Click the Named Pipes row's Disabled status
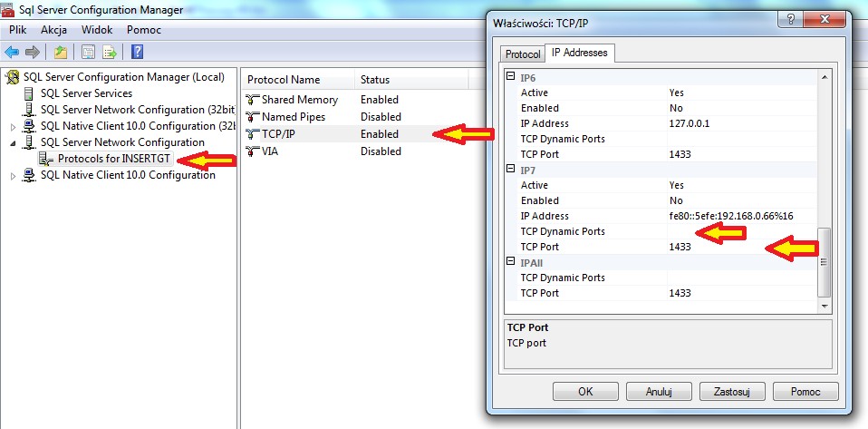Screen dimensions: 868x429 click(x=381, y=117)
